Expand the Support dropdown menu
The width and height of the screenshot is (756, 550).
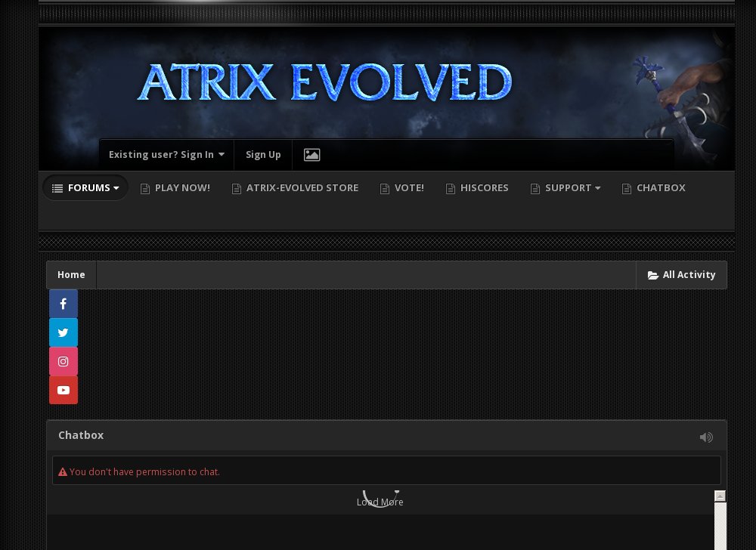click(x=565, y=188)
